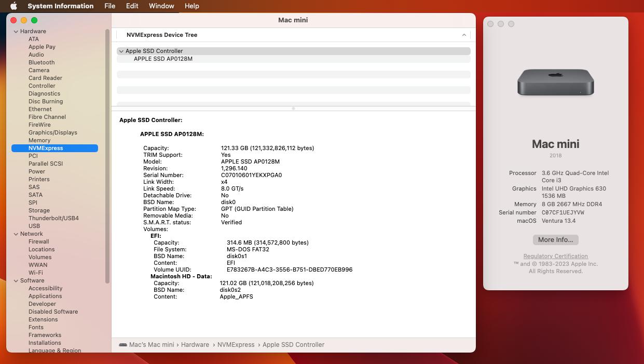The image size is (644, 364).
Task: Select Apple Pay in the sidebar
Action: [x=42, y=47]
